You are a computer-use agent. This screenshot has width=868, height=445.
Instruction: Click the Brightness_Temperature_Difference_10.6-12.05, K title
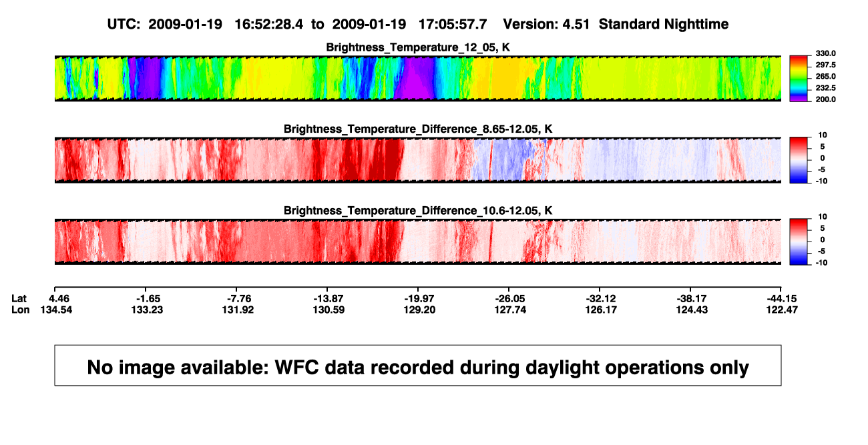coord(418,210)
